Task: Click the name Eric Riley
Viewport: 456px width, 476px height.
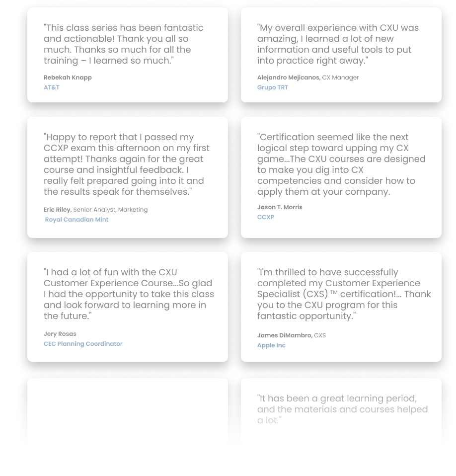Action: [x=58, y=210]
